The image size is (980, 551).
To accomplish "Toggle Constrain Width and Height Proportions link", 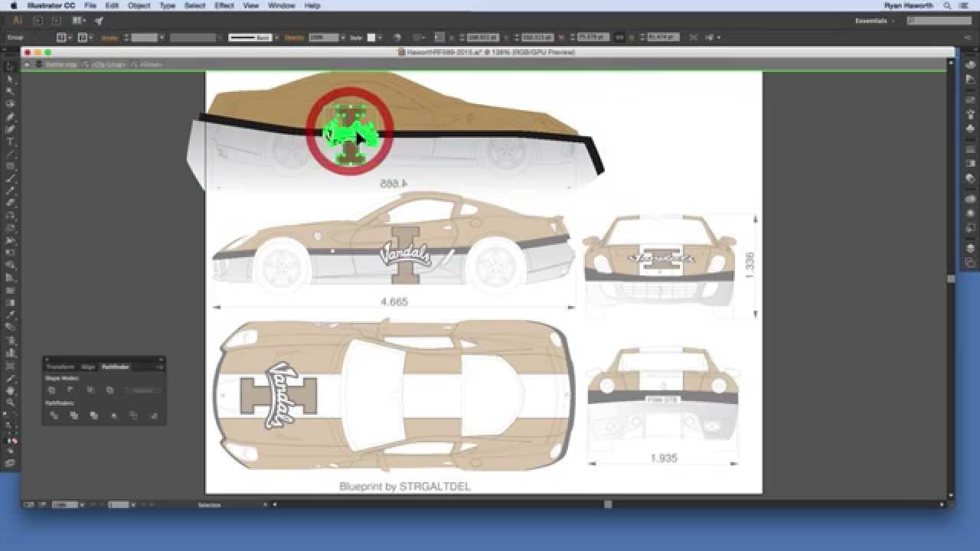I will [x=621, y=37].
